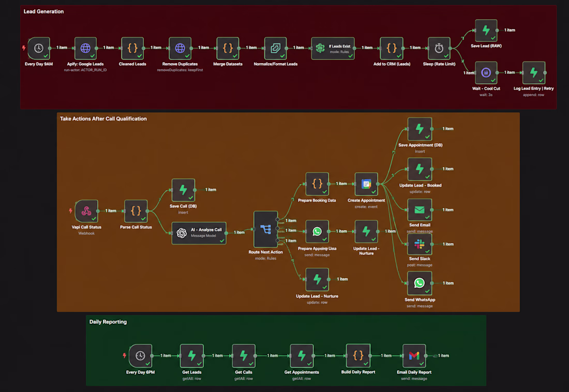Click the "run-actor: ACTOR_RUN_ID" subtitle text
569x392 pixels.
[x=85, y=70]
